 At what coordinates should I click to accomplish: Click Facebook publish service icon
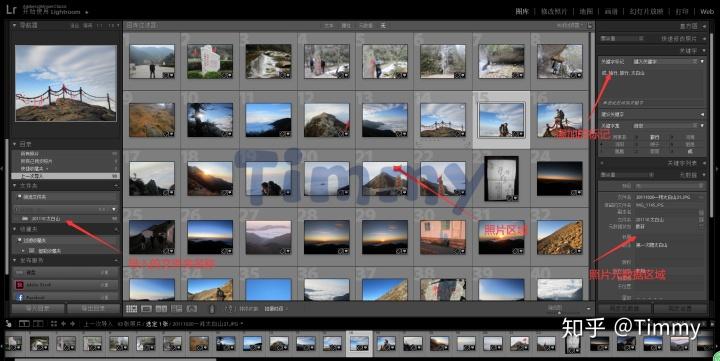(20, 297)
